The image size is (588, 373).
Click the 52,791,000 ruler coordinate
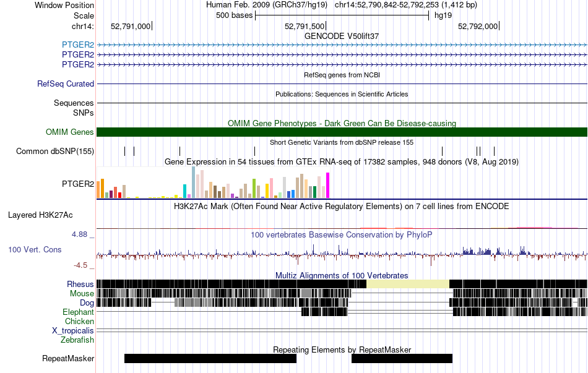pos(131,26)
